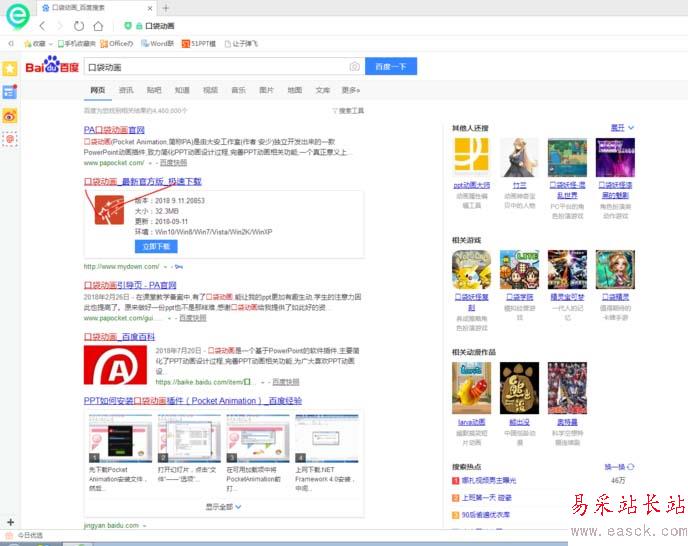This screenshot has width=688, height=546.
Task: Expand arrow beside www.mydown.com URL
Action: tap(165, 267)
